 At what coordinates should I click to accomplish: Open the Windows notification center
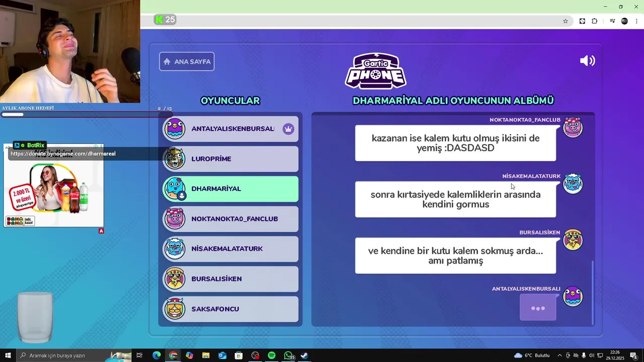pos(633,355)
